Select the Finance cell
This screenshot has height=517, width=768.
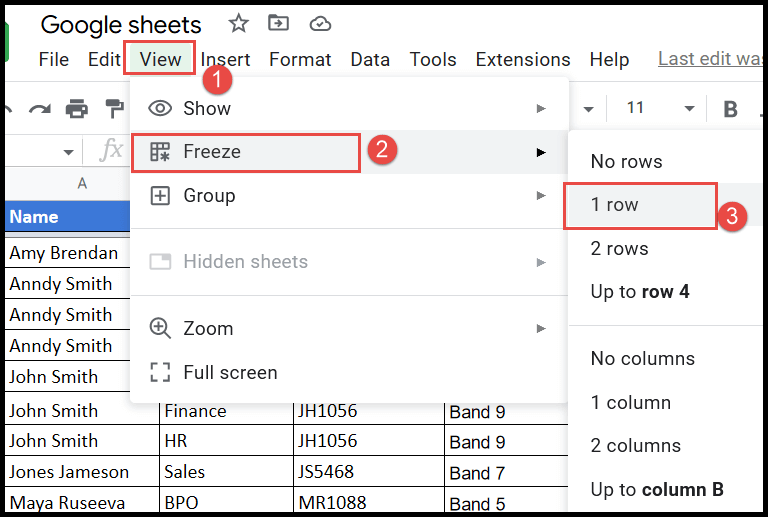(226, 411)
